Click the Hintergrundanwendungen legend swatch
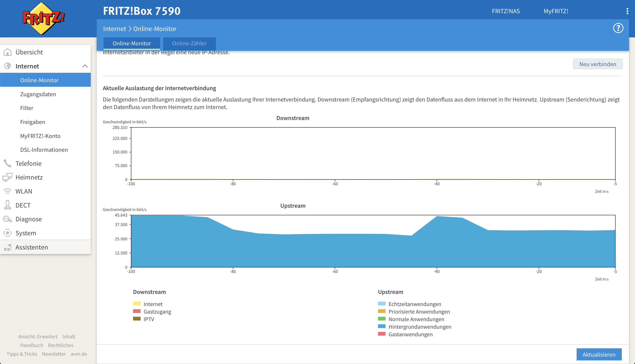This screenshot has height=364, width=635. (382, 326)
